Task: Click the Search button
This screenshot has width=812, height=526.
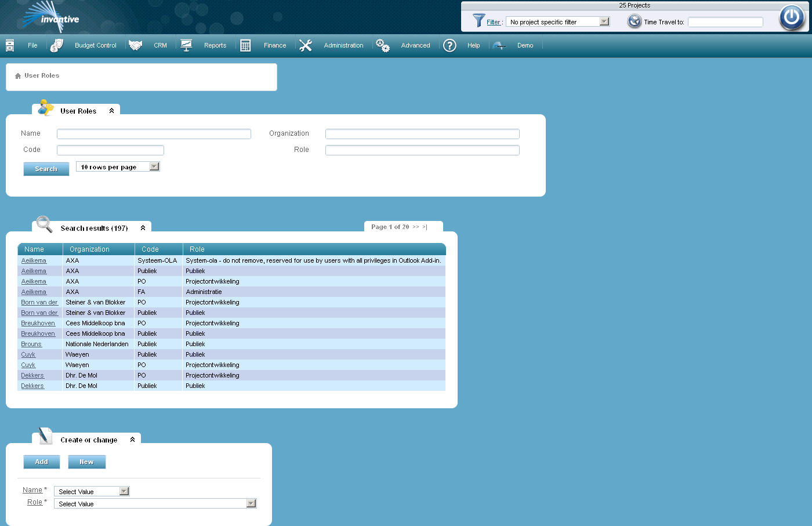Action: coord(46,169)
